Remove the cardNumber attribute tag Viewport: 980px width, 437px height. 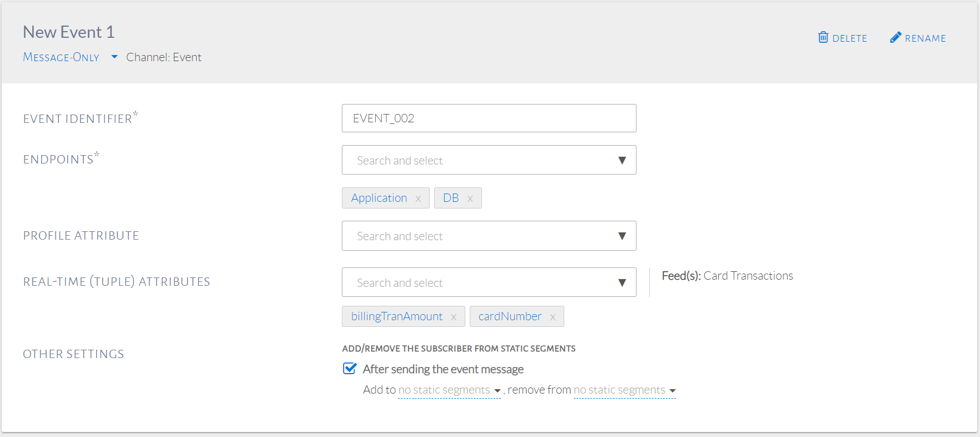point(553,317)
